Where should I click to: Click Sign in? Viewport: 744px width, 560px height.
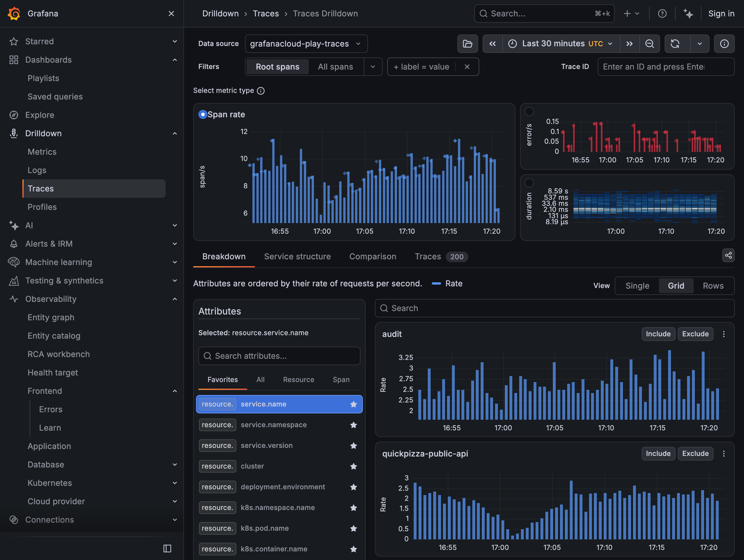pos(721,14)
